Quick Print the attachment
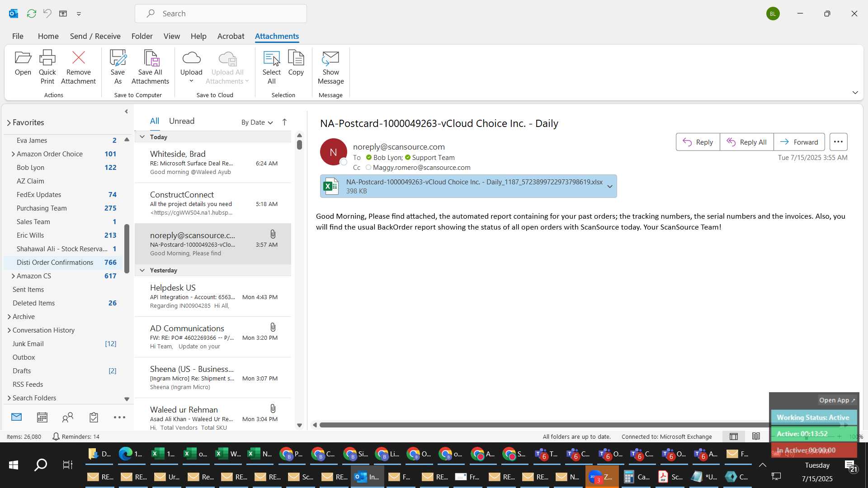This screenshot has width=868, height=488. click(47, 67)
